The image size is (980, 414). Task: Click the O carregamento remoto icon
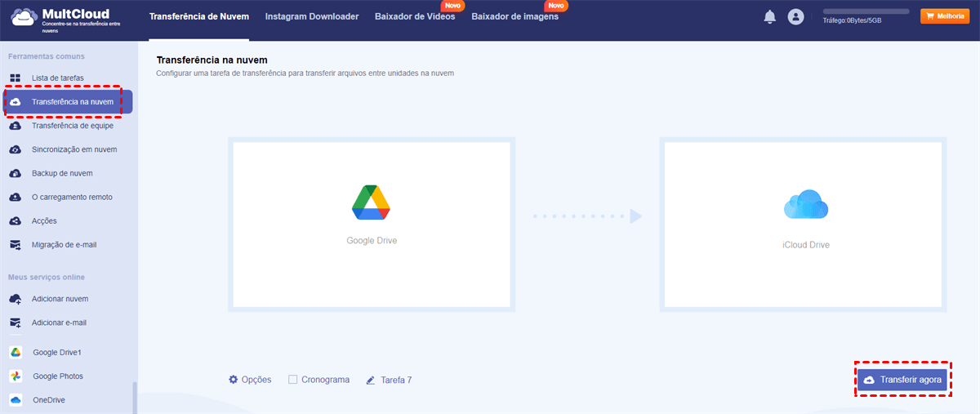15,197
